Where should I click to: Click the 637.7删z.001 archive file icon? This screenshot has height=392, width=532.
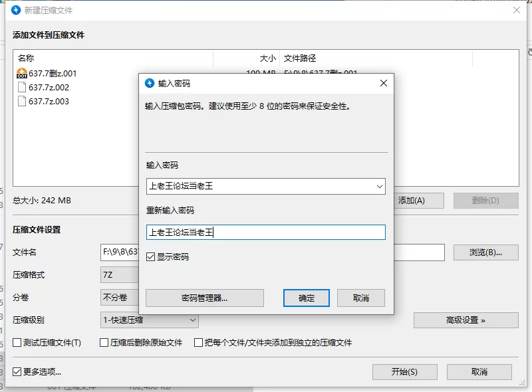[22, 74]
